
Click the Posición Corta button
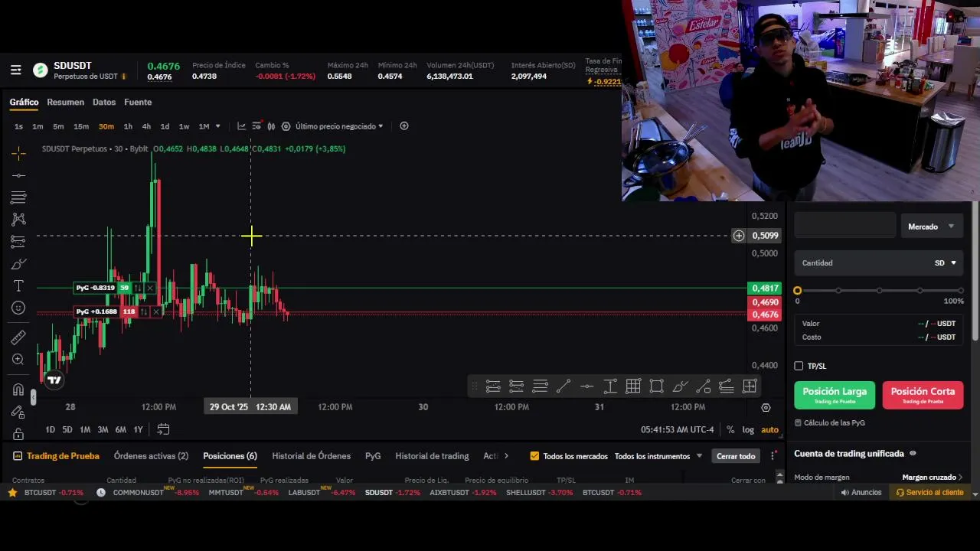pos(923,395)
